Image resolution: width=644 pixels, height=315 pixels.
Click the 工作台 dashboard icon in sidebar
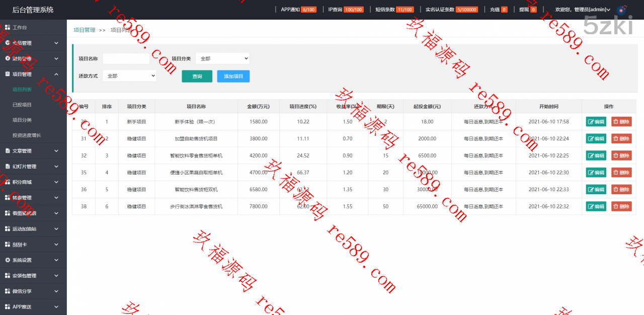(x=8, y=27)
